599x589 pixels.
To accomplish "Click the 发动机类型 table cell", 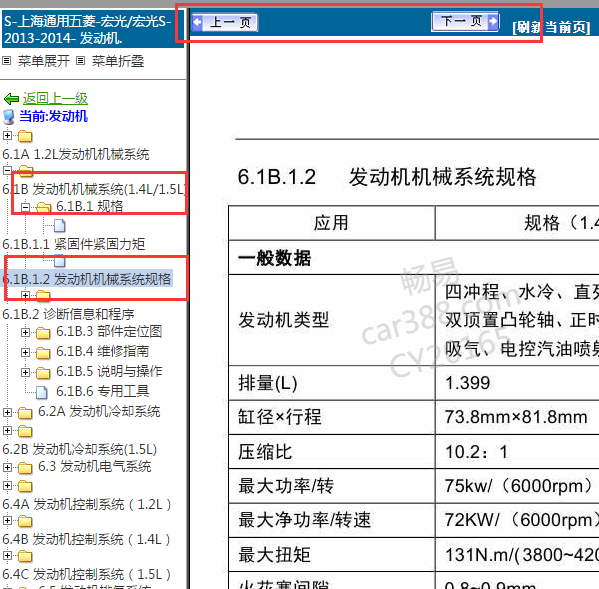I will point(332,320).
